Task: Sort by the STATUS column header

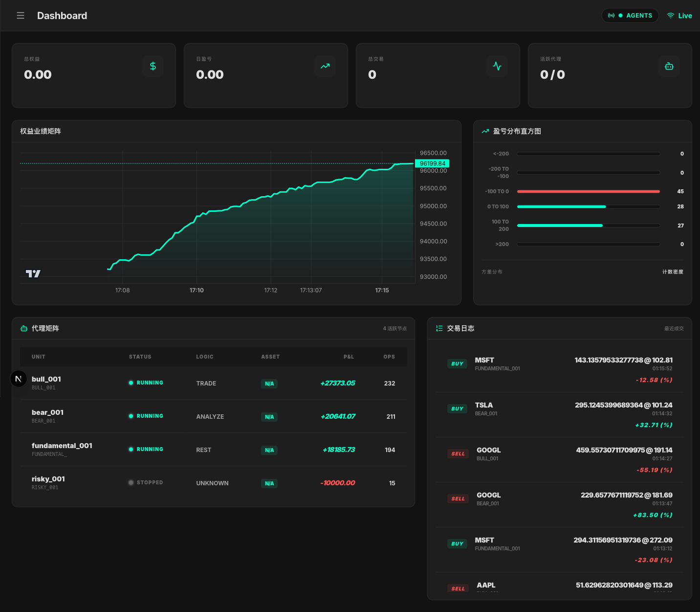Action: point(140,357)
